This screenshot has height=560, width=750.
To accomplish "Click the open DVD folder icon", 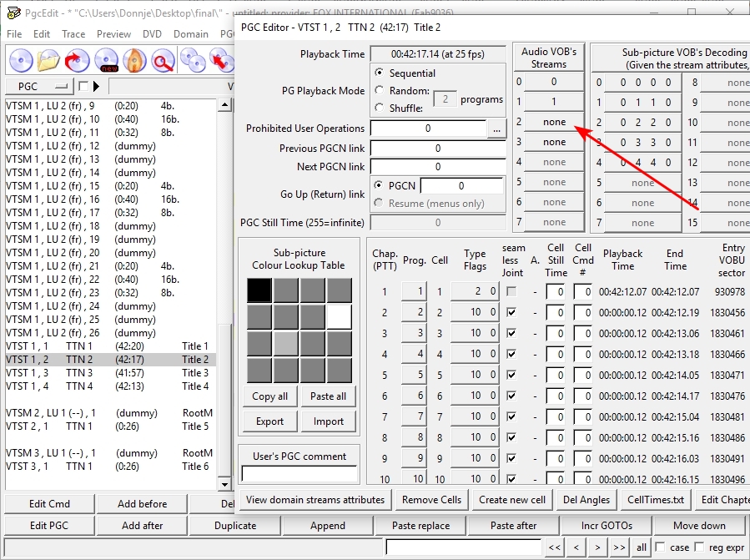I will [49, 60].
